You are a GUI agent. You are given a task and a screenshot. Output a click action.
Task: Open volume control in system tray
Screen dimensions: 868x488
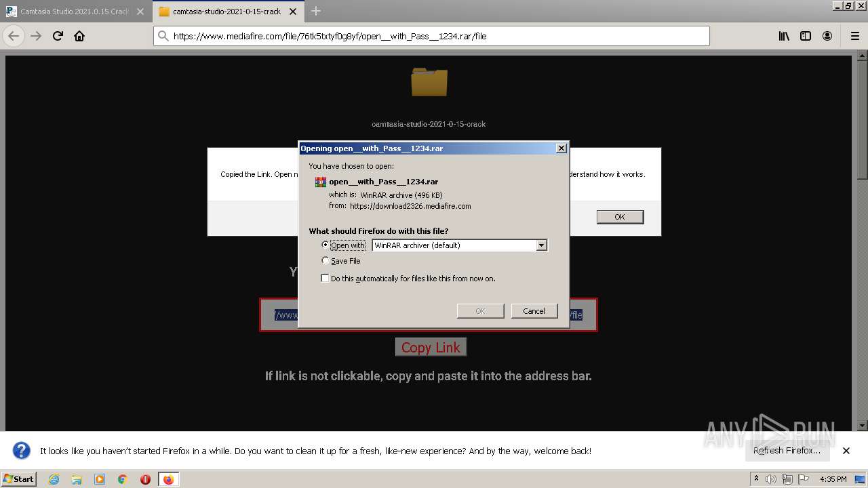(x=771, y=479)
